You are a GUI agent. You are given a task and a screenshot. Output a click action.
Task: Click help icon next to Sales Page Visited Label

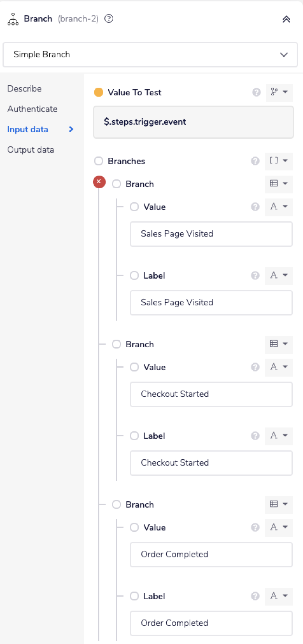(255, 276)
